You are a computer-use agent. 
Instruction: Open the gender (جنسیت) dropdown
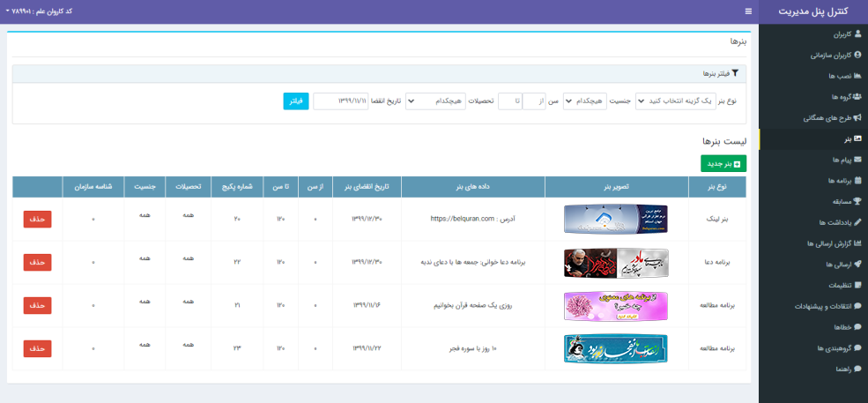coord(586,101)
